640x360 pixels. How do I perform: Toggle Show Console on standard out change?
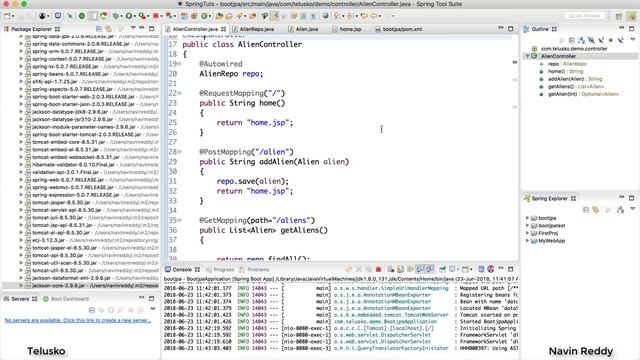pyautogui.click(x=420, y=269)
